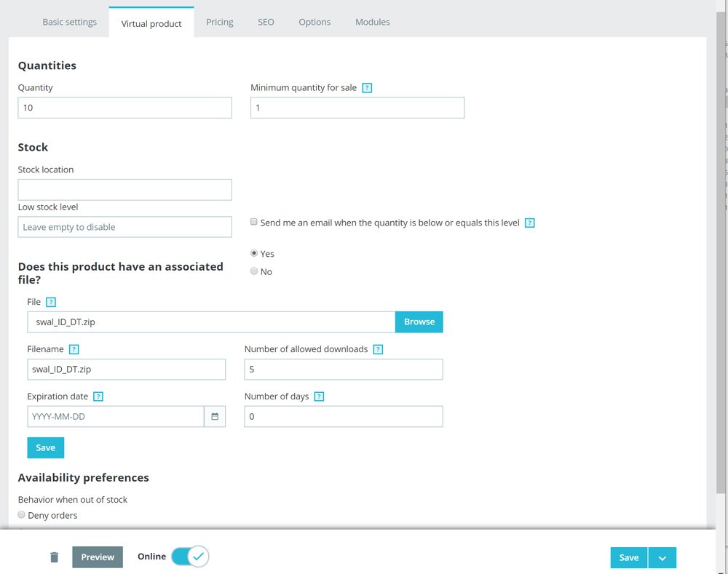Screen dimensions: 728x574
Task: Open the Modules tab
Action: coord(372,22)
